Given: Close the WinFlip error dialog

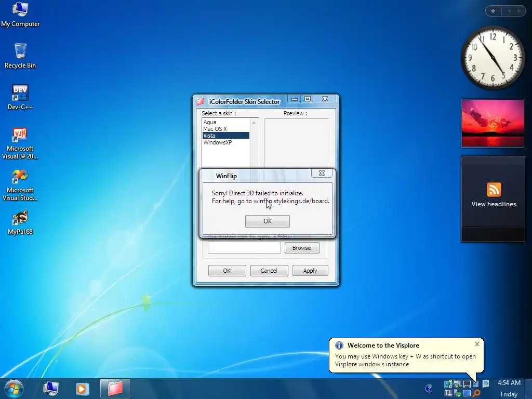Looking at the screenshot, I should (322, 173).
